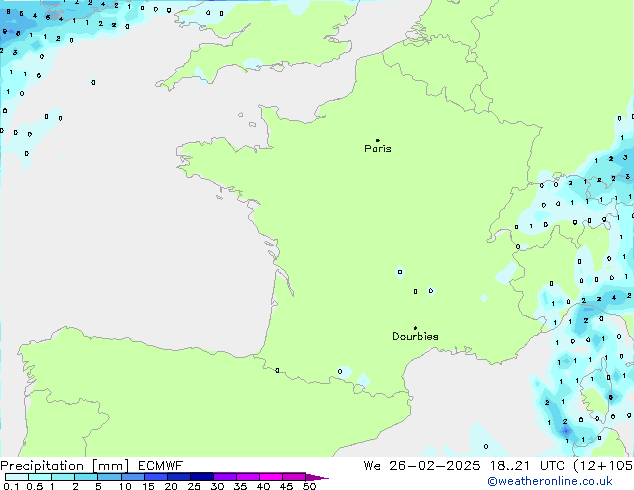
Task: Click the above-50 legend arrow tip
Action: [317, 477]
